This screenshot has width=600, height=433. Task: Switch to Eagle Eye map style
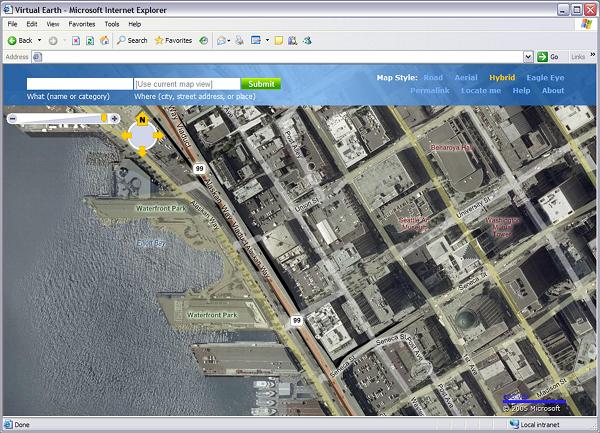click(545, 78)
